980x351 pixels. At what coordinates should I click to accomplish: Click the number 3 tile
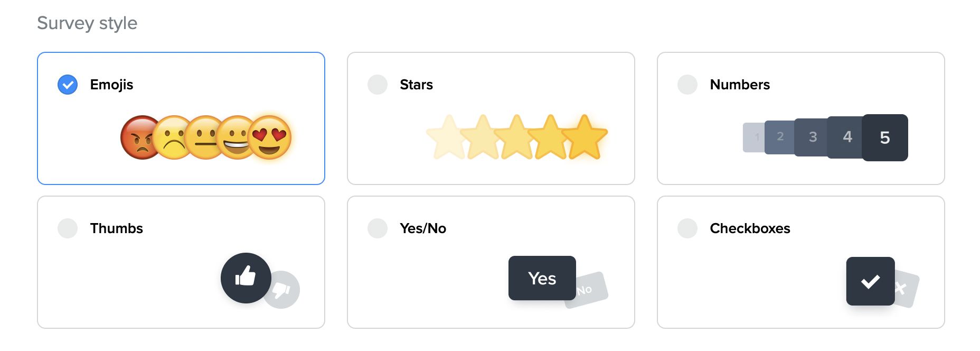click(x=812, y=137)
